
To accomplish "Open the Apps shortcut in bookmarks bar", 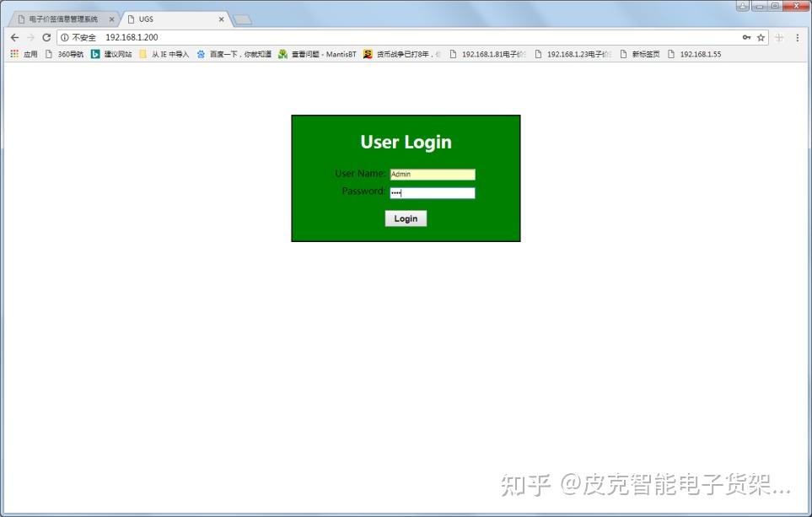I will pos(24,54).
